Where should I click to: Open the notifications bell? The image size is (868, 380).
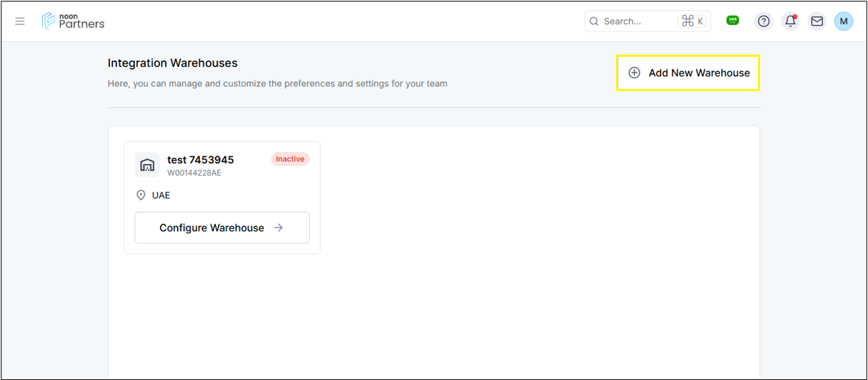(x=791, y=21)
